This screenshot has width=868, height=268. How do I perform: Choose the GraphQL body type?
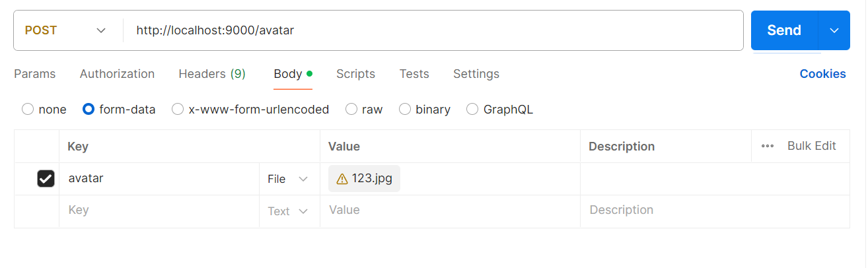click(472, 110)
